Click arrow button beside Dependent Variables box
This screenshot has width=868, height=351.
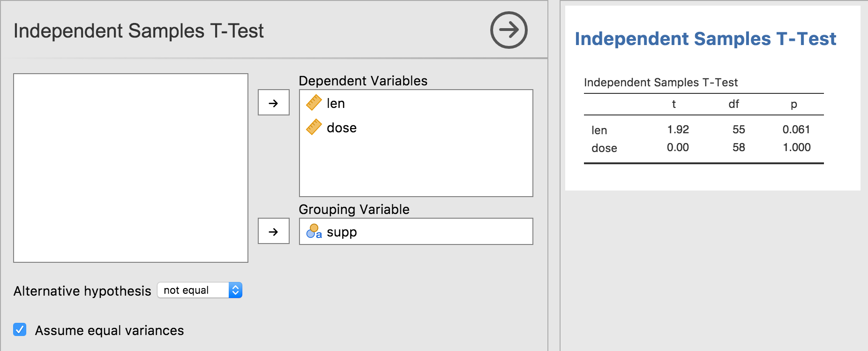[x=273, y=103]
